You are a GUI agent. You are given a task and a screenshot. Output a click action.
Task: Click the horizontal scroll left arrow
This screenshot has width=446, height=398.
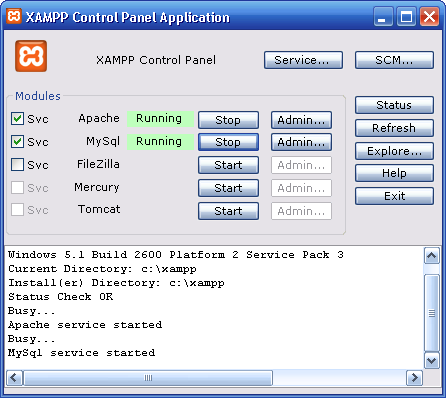pos(14,378)
